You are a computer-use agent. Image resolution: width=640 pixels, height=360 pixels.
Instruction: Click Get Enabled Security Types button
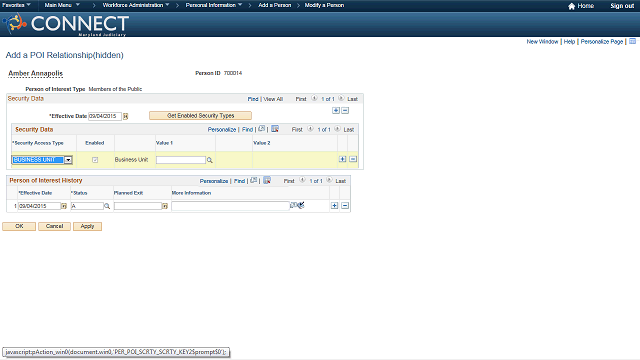point(200,116)
